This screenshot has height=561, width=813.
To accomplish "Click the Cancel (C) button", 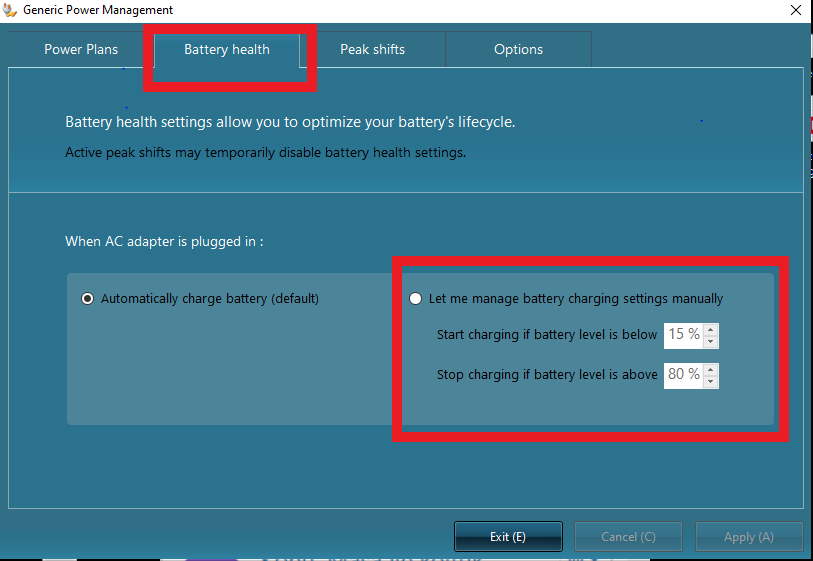I will coord(628,537).
